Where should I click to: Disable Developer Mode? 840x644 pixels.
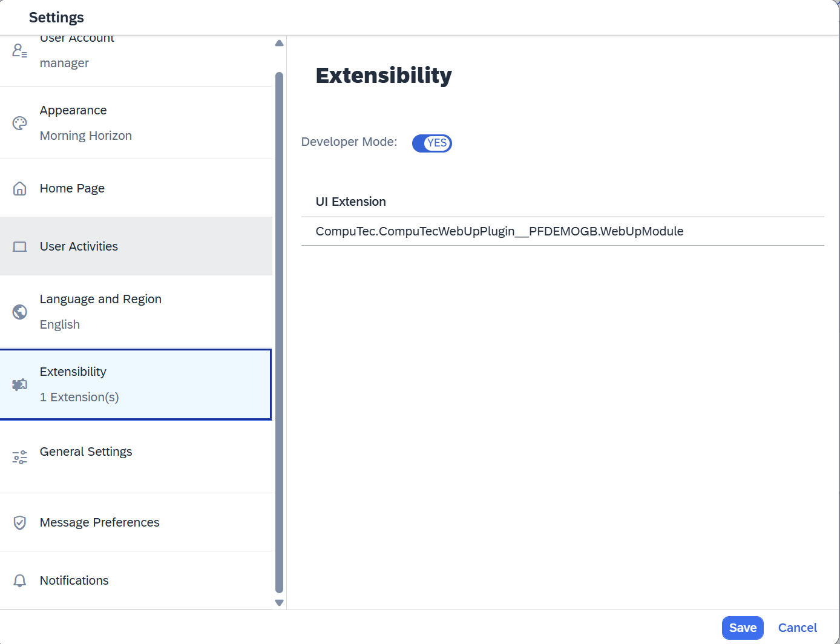431,143
